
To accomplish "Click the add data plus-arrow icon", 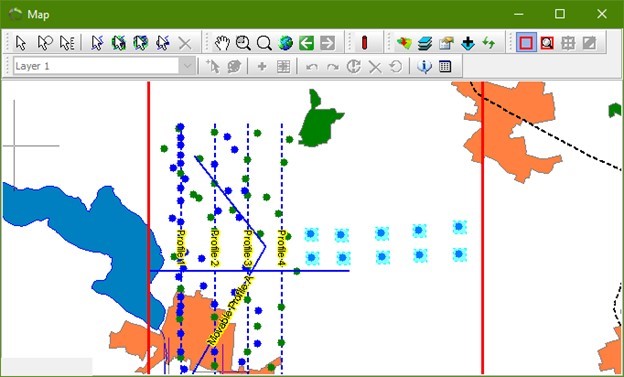I will [x=468, y=43].
